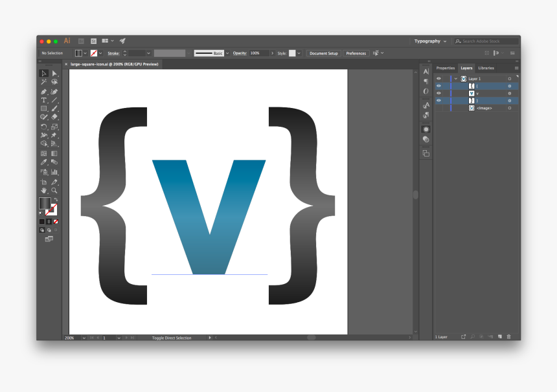The width and height of the screenshot is (557, 392).
Task: Select the Rotate tool
Action: [x=43, y=127]
